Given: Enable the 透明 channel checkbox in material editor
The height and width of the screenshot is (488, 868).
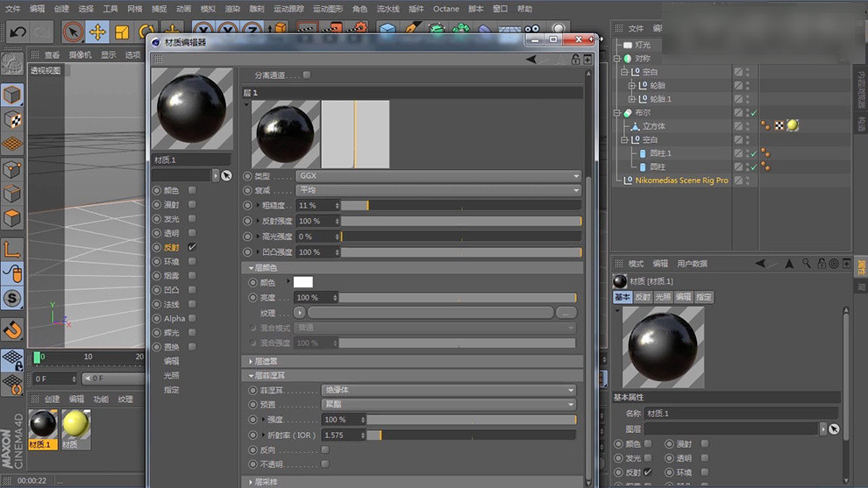Looking at the screenshot, I should (192, 233).
